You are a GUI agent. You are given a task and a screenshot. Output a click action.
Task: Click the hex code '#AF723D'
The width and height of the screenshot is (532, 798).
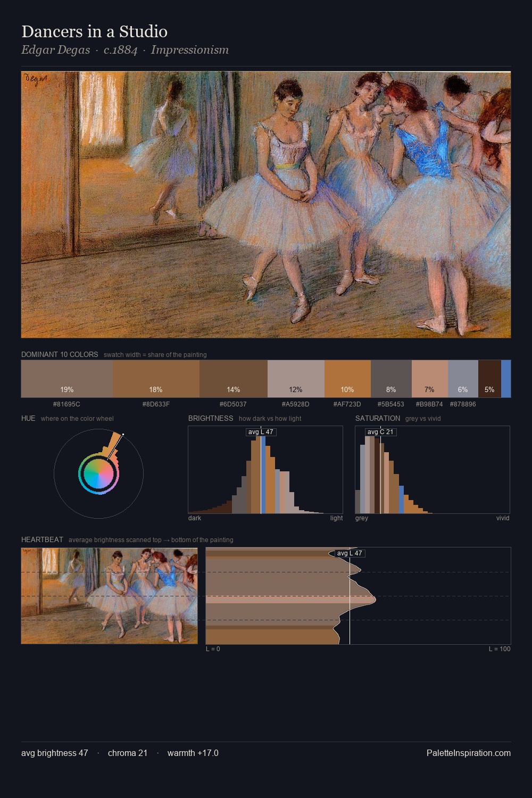coord(347,404)
